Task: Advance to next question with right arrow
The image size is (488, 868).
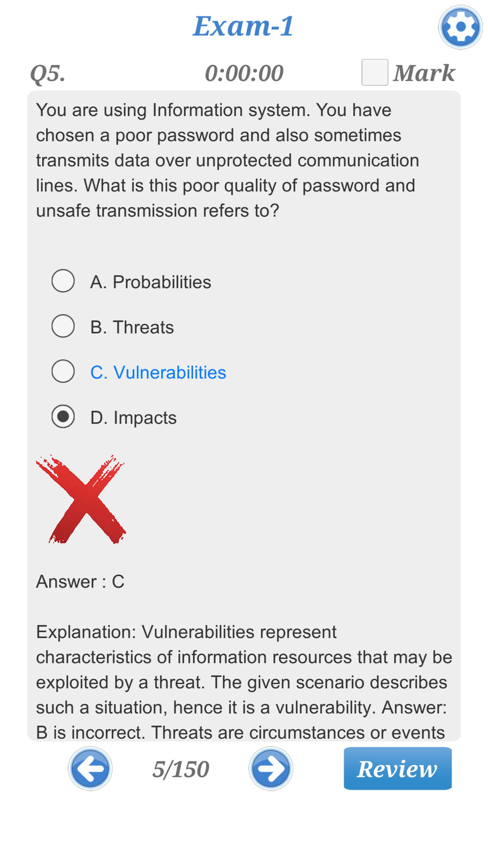Action: (271, 768)
